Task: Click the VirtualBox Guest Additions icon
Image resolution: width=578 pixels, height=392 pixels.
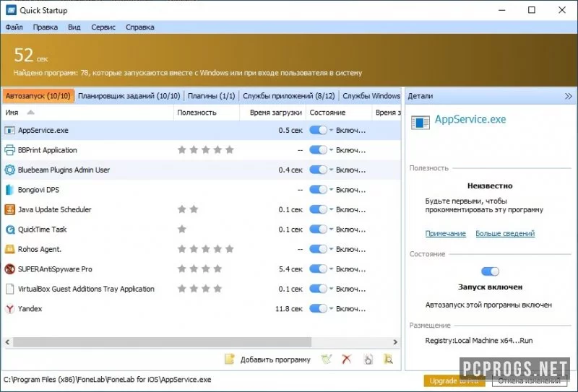Action: point(9,289)
